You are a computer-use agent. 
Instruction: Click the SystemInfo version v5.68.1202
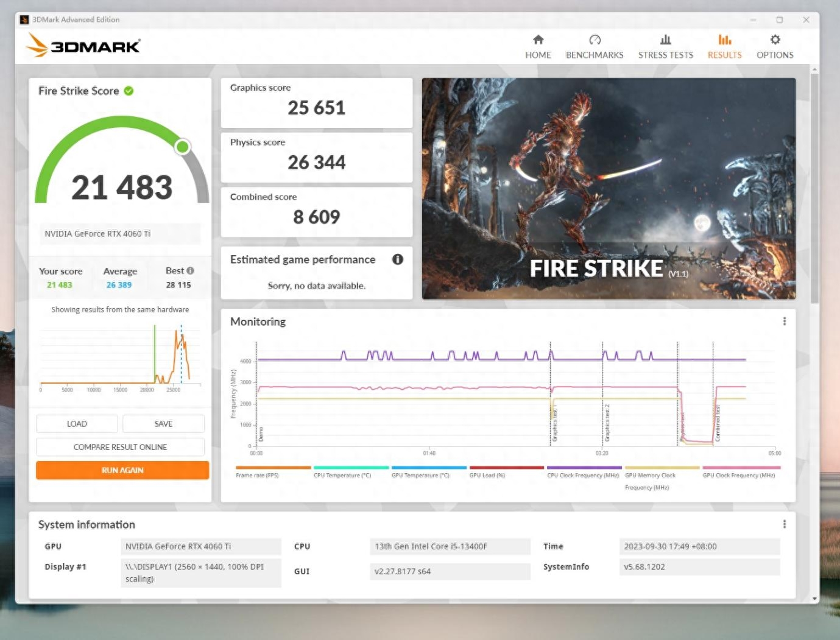click(699, 567)
